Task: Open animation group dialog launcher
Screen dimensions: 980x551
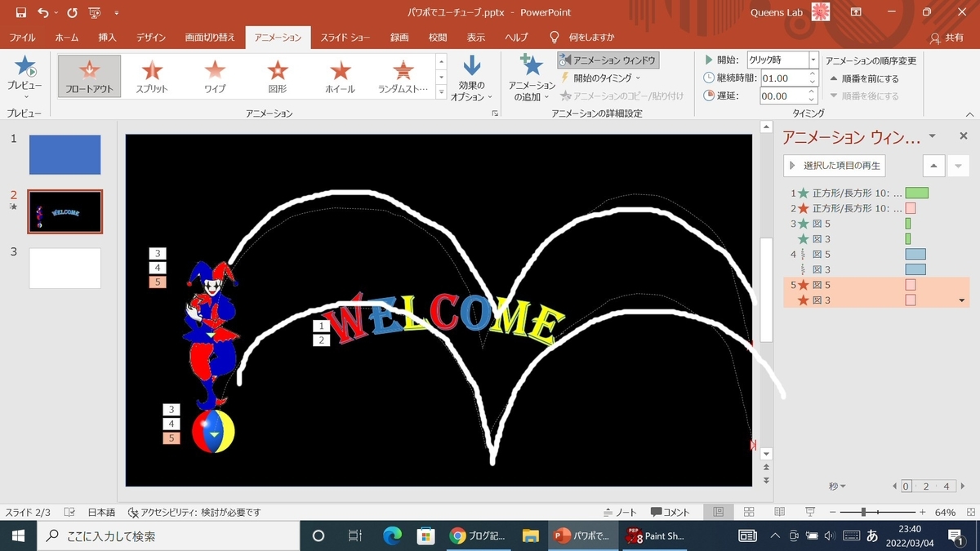Action: 495,114
